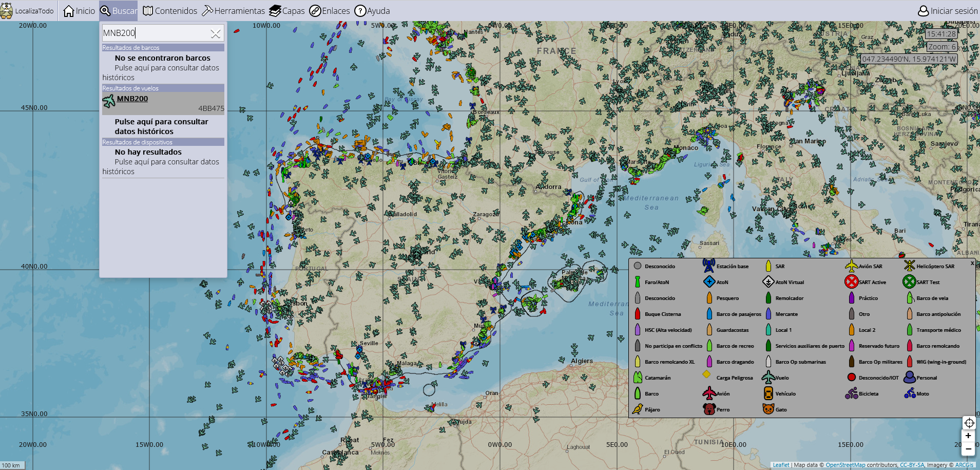Open the Ayuda help menu
The width and height of the screenshot is (980, 470).
372,11
